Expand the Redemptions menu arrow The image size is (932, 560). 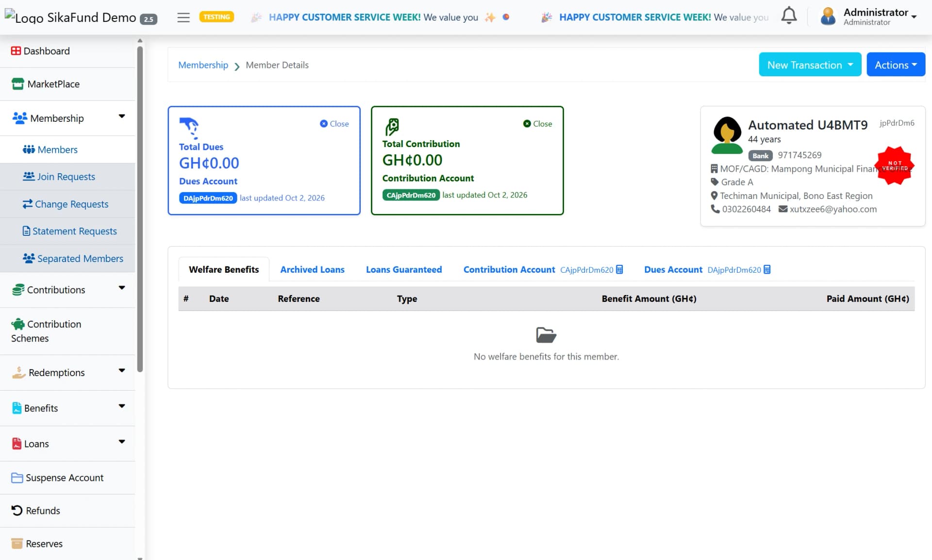pyautogui.click(x=122, y=370)
